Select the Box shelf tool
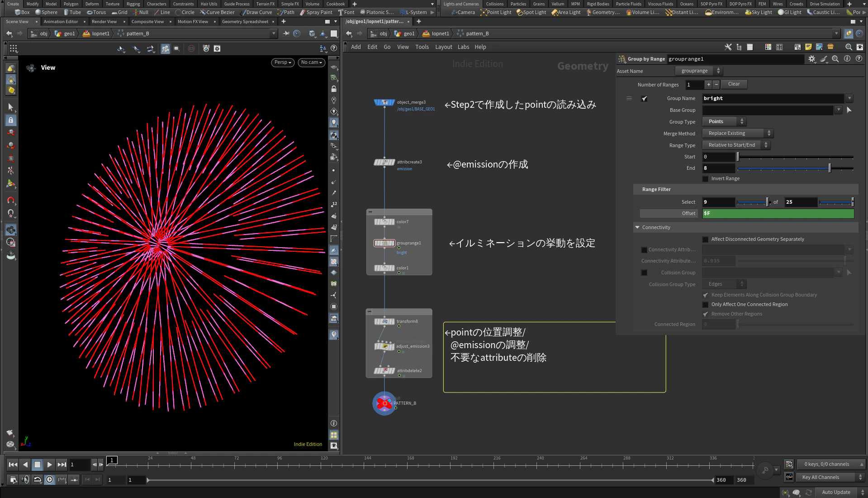This screenshot has width=868, height=498. (22, 12)
